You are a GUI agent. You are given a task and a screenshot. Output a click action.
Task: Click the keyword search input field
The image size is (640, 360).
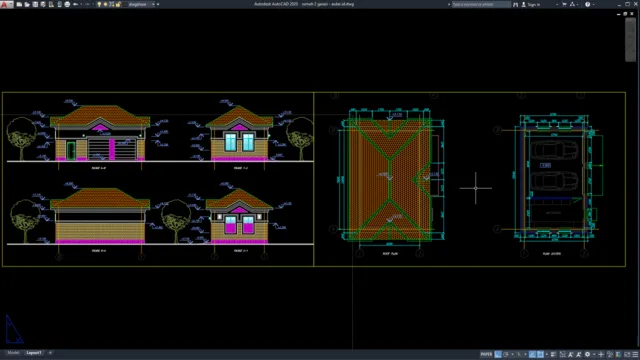(481, 4)
